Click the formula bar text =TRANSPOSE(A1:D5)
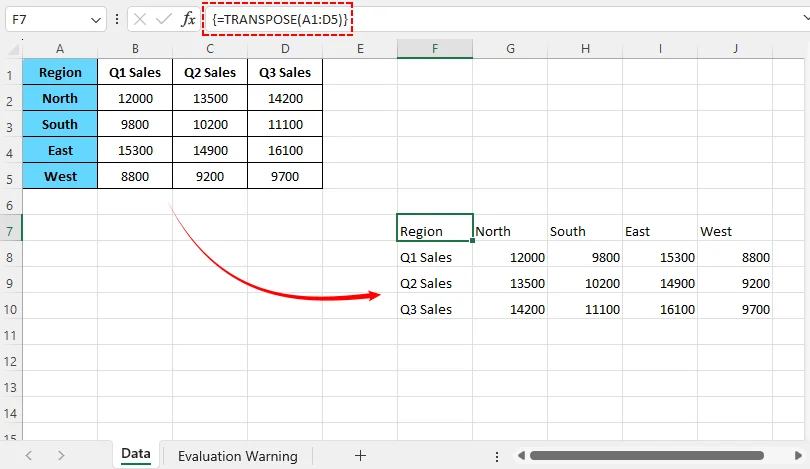The width and height of the screenshot is (810, 469). point(279,20)
